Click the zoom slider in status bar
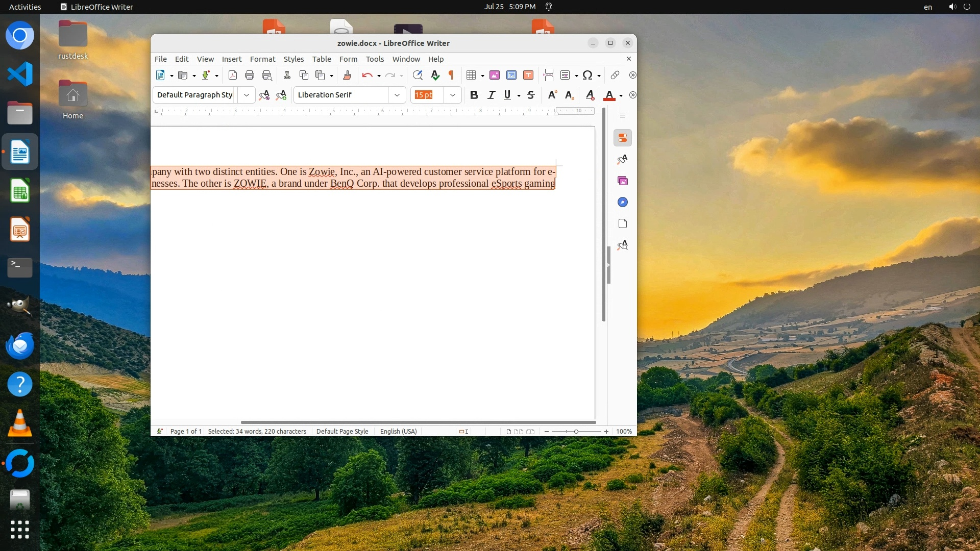980x551 pixels. pos(576,432)
